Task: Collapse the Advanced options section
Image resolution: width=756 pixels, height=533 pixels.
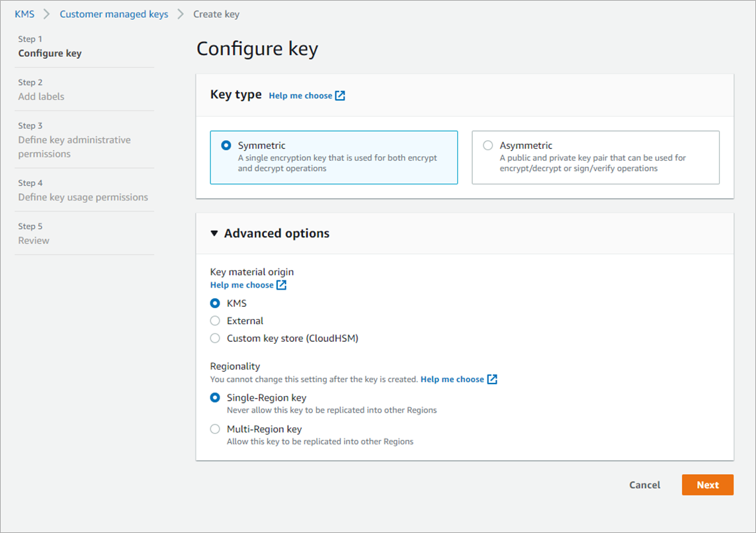Action: pos(214,233)
